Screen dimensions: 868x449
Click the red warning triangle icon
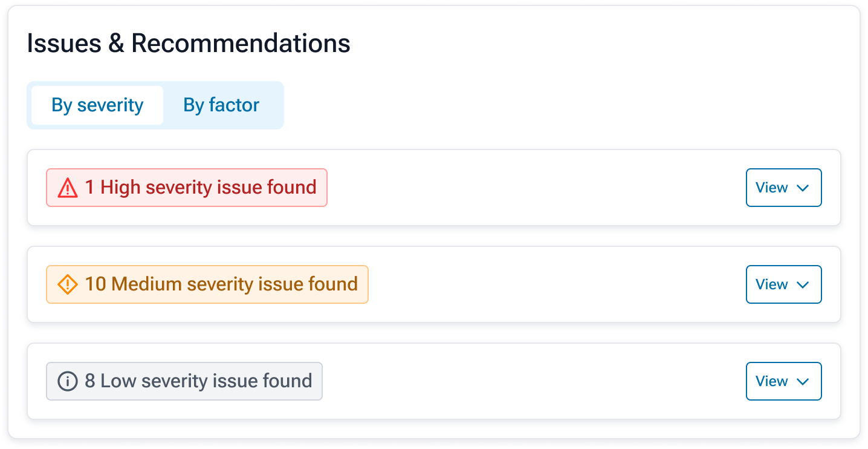pos(67,188)
